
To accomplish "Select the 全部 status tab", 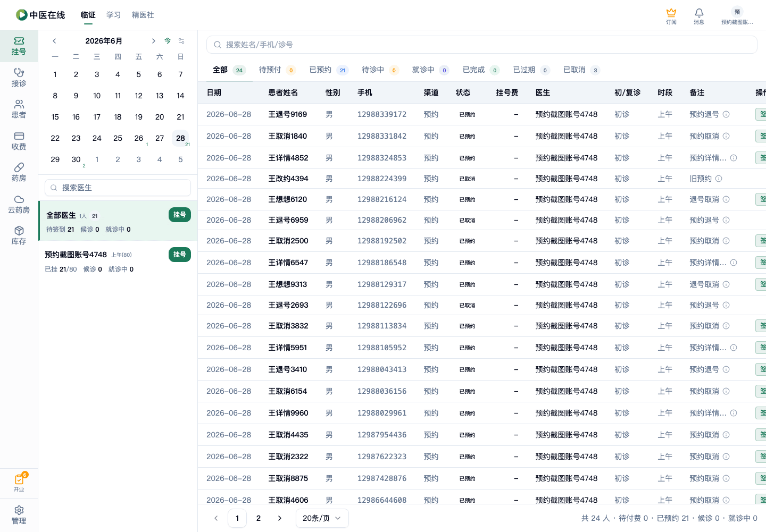I will [229, 70].
